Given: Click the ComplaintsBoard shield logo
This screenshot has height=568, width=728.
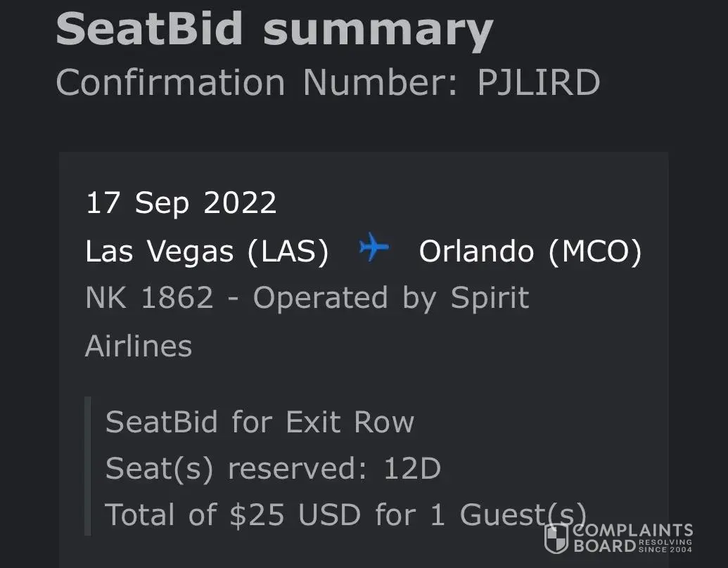Looking at the screenshot, I should click(x=556, y=538).
